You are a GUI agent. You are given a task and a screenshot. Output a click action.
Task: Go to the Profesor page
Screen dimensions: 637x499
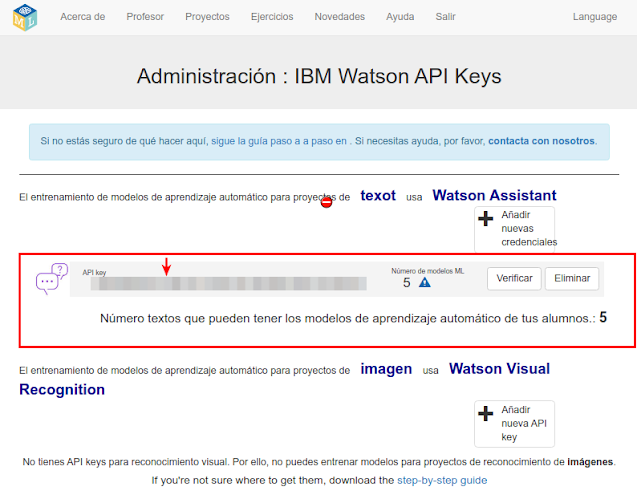pos(145,17)
